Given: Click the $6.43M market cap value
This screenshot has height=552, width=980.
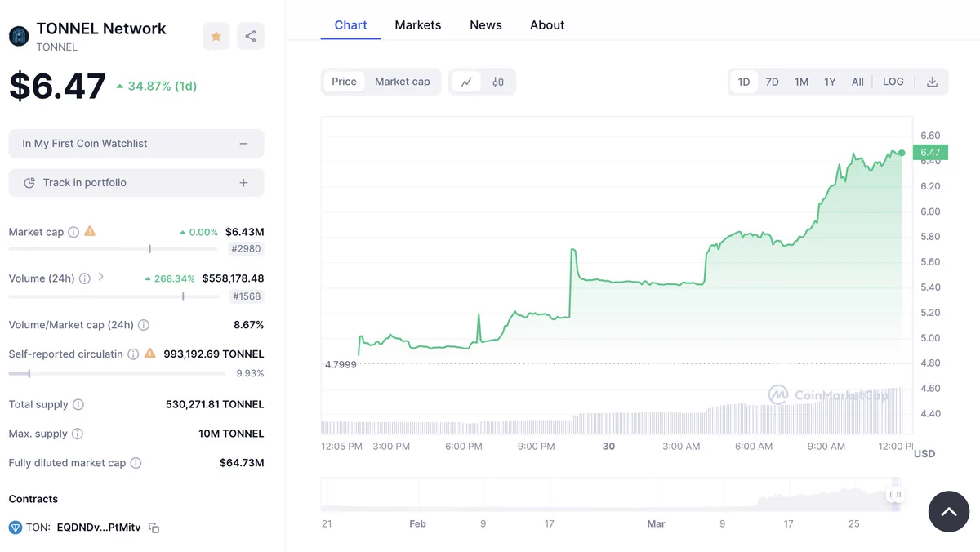Looking at the screenshot, I should [244, 232].
